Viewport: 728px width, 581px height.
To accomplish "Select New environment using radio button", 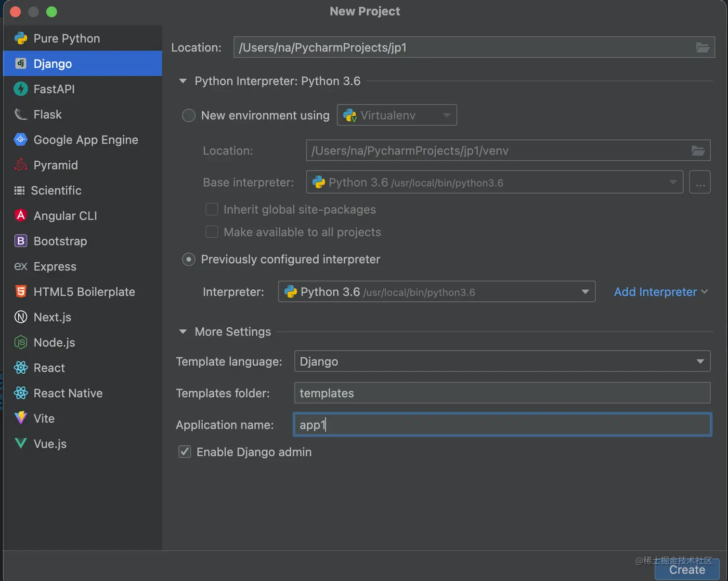I will pyautogui.click(x=189, y=116).
